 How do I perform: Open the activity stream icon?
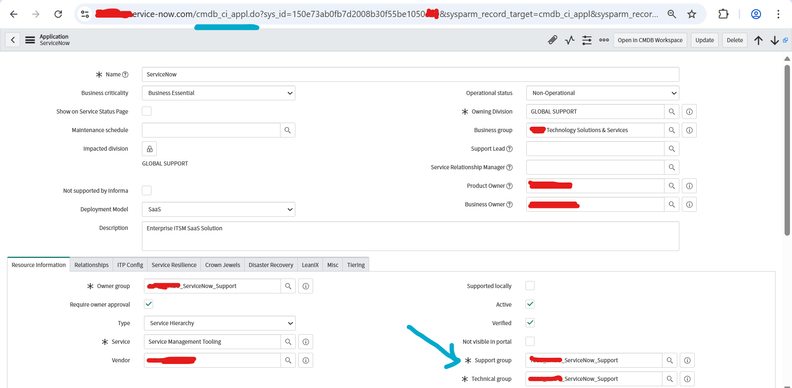pyautogui.click(x=570, y=40)
